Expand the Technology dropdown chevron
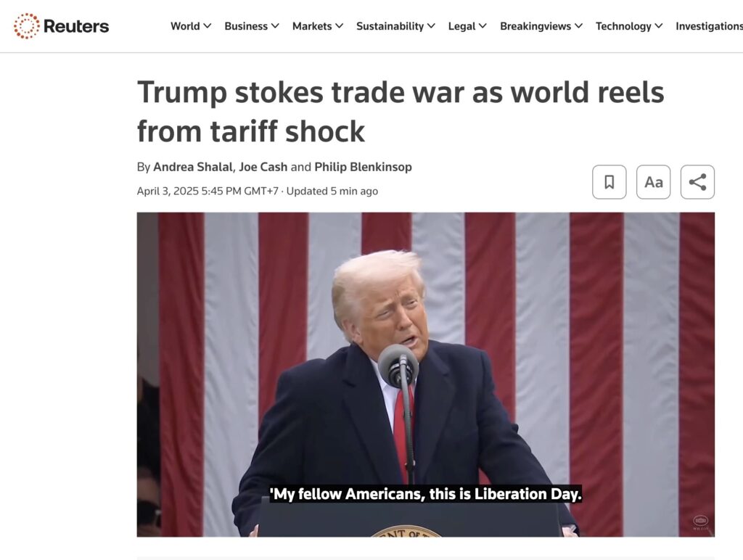Viewport: 743px width, 560px height. (659, 26)
